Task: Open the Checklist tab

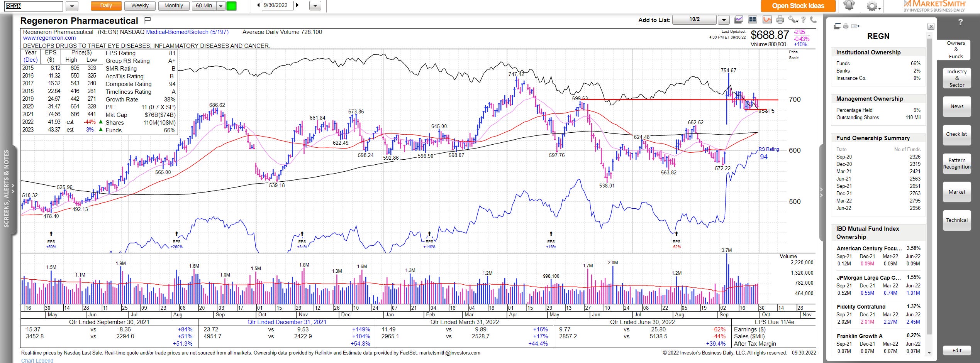Action: (x=956, y=134)
